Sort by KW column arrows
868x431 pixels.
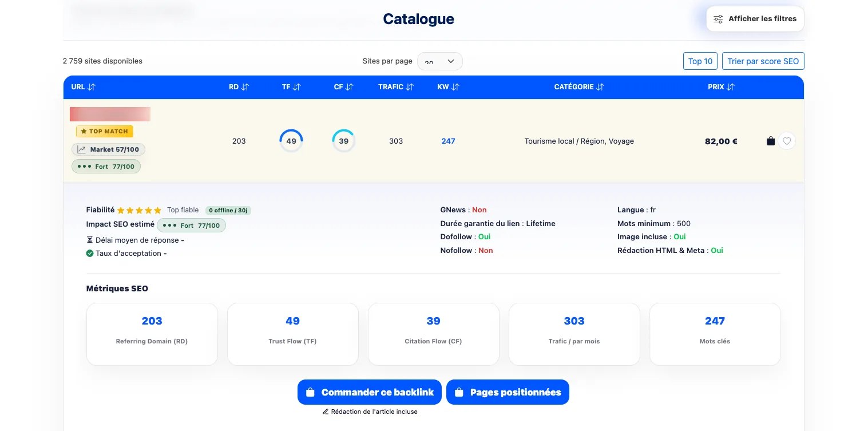(x=455, y=87)
